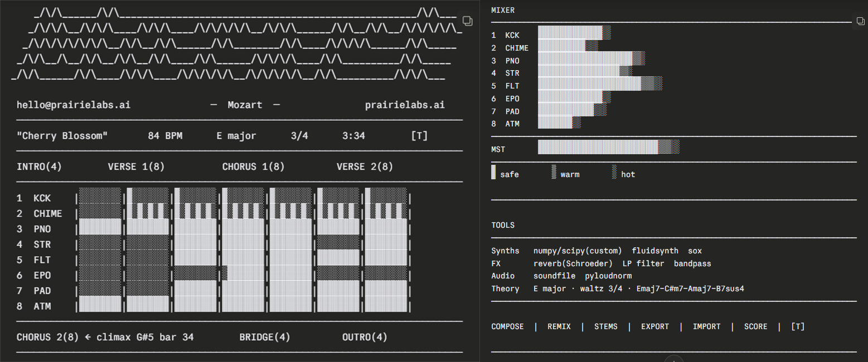Select the OUTRO(4) section label
The image size is (868, 362).
tap(365, 337)
